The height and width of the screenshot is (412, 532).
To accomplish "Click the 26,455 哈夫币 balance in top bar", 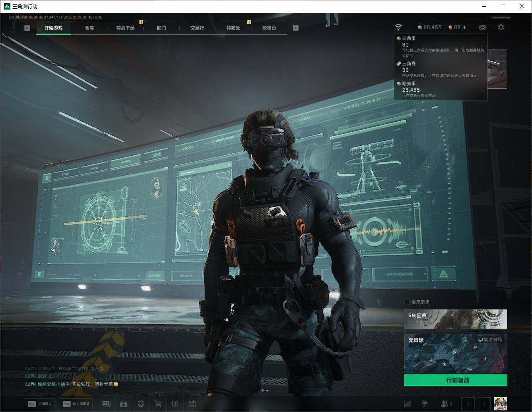I will [x=430, y=27].
